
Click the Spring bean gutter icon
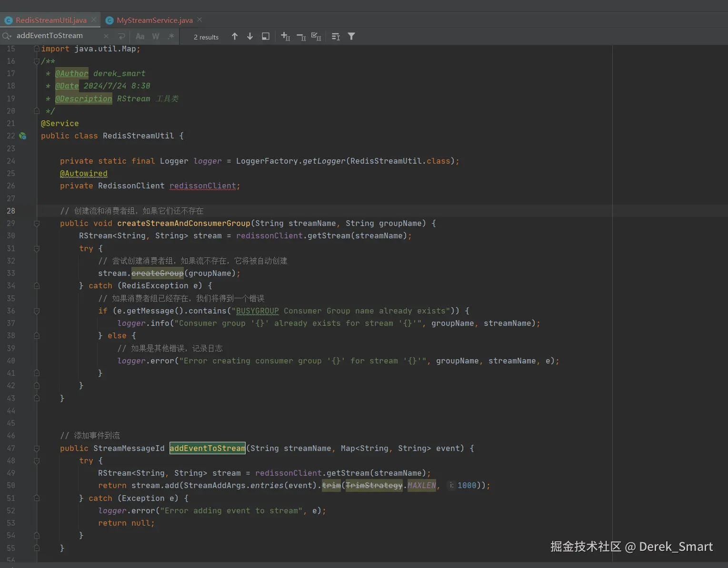point(22,136)
